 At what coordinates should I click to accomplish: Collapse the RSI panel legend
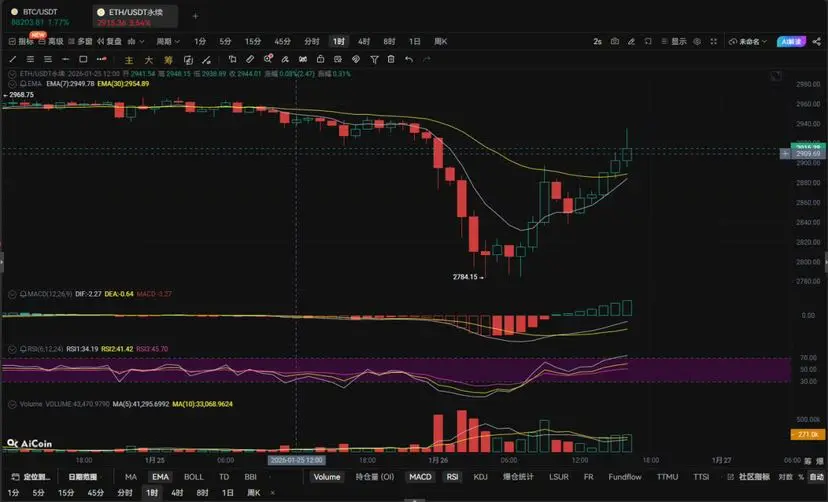click(x=12, y=349)
